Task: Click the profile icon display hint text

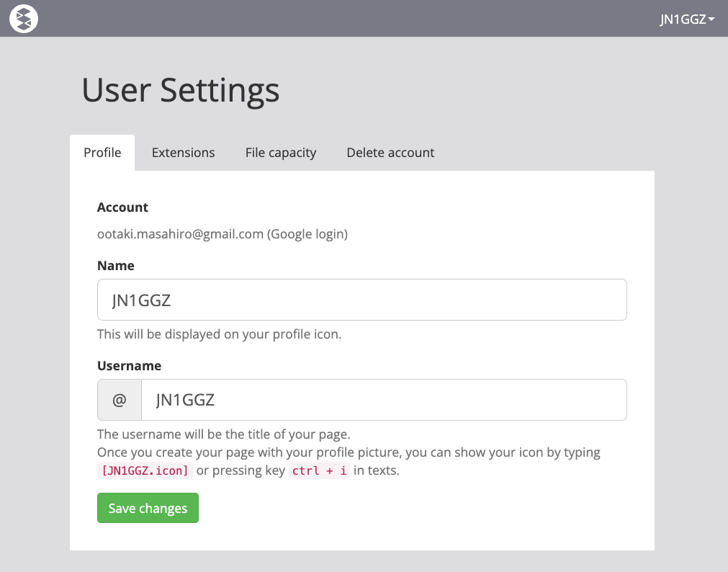Action: 219,334
